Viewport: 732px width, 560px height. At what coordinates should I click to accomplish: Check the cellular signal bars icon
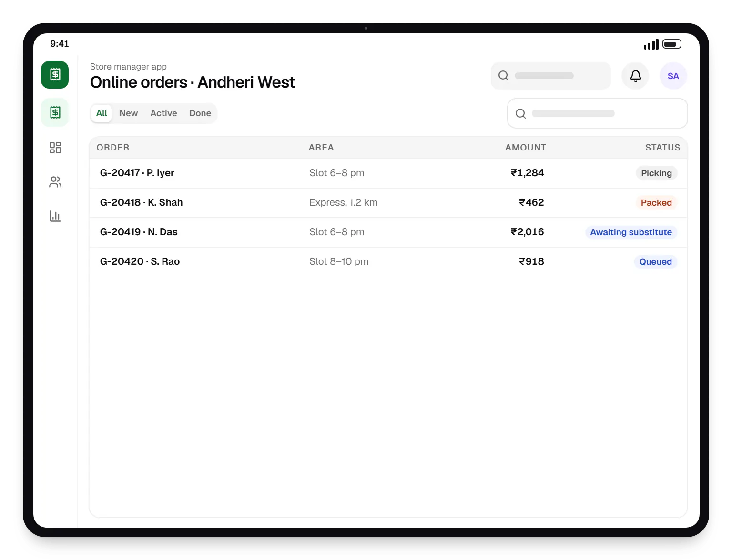[651, 44]
